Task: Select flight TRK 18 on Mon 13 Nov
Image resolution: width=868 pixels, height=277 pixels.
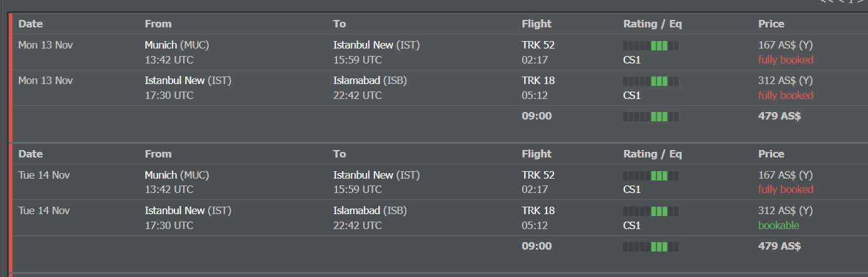Action: [x=538, y=80]
